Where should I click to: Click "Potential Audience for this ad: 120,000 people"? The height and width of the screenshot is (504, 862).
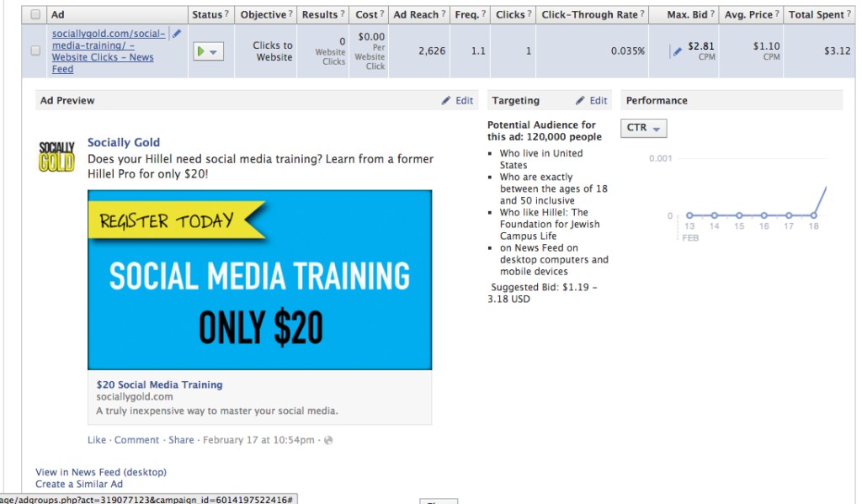(x=545, y=130)
